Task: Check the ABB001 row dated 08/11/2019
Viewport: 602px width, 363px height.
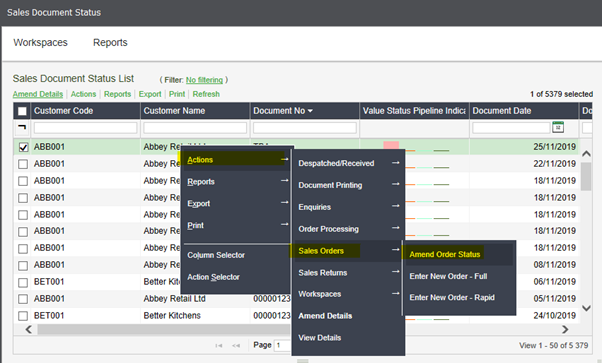Action: [23, 265]
